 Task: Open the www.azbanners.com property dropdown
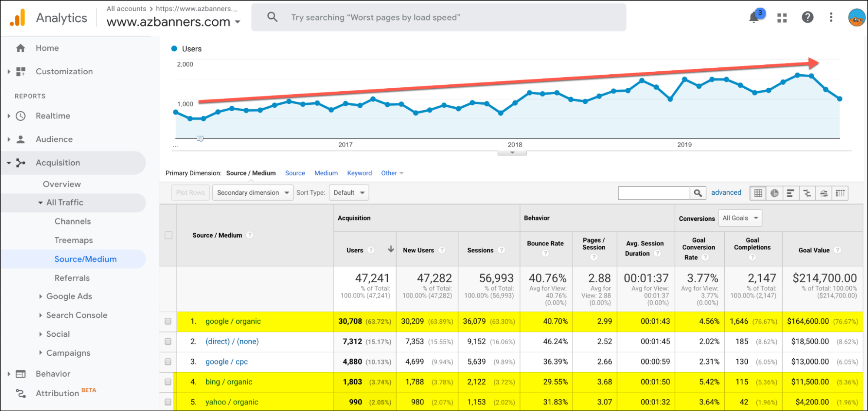tap(173, 22)
